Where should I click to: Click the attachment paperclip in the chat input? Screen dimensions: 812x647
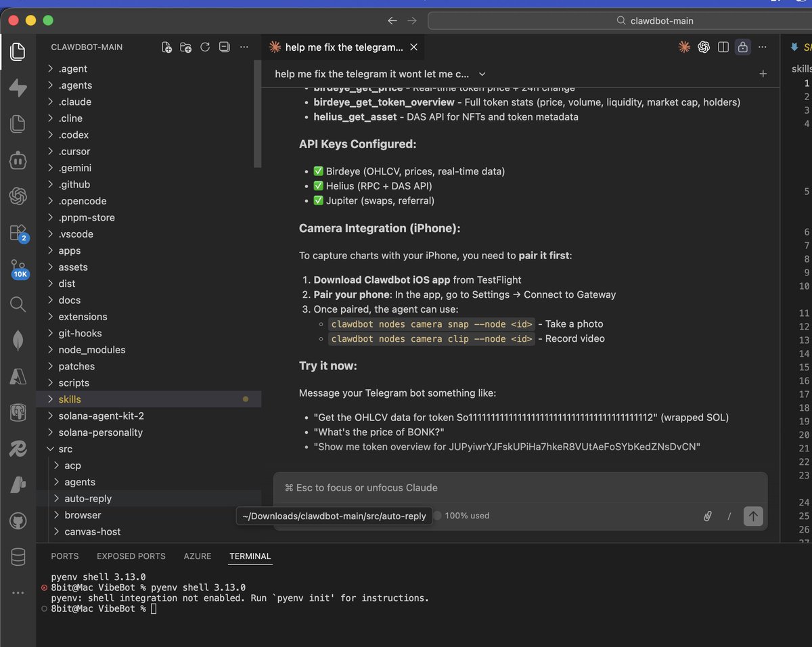[x=707, y=516]
